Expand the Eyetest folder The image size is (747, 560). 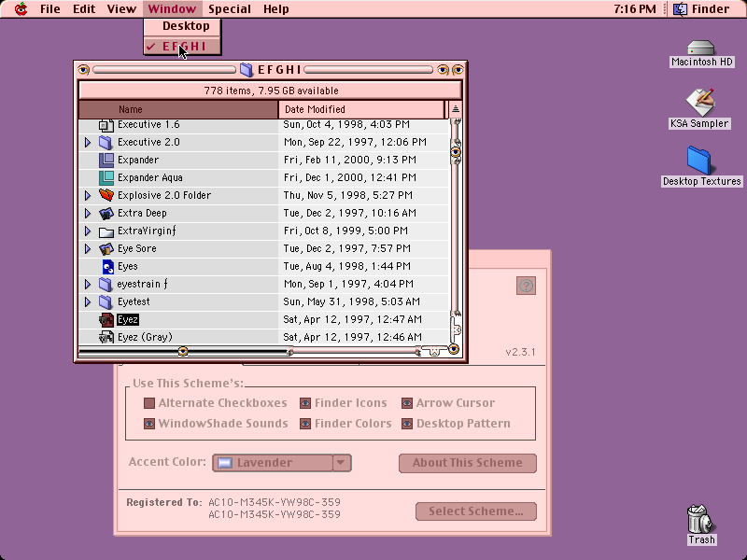[x=88, y=301]
